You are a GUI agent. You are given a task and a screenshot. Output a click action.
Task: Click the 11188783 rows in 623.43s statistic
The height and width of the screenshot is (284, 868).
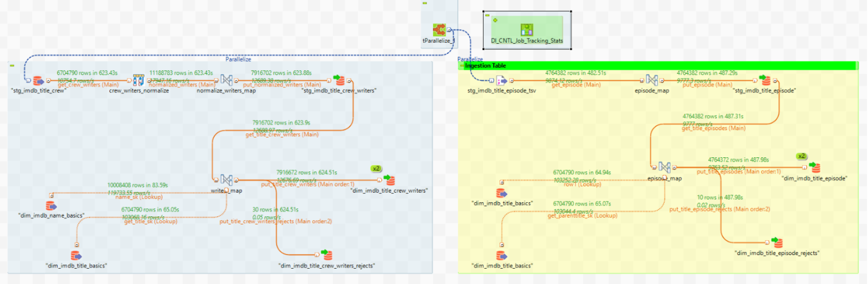pyautogui.click(x=181, y=73)
